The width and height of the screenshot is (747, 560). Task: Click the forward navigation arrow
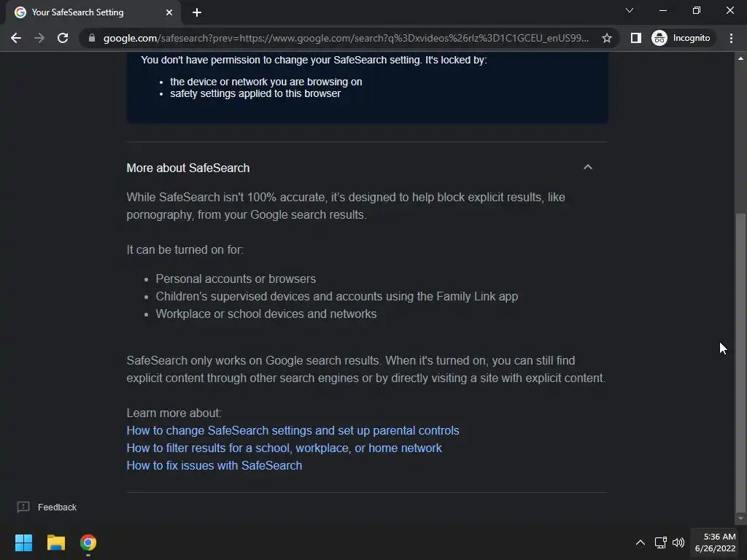39,38
